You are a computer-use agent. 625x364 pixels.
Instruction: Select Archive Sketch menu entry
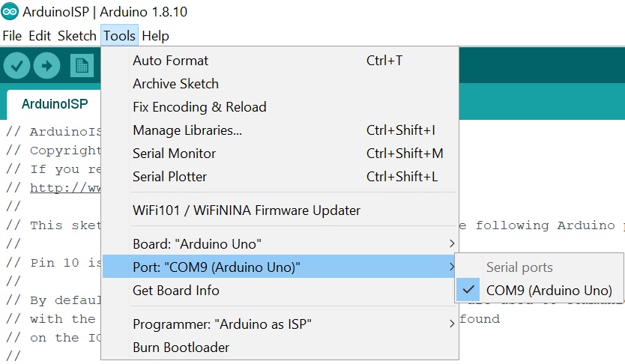tap(175, 83)
